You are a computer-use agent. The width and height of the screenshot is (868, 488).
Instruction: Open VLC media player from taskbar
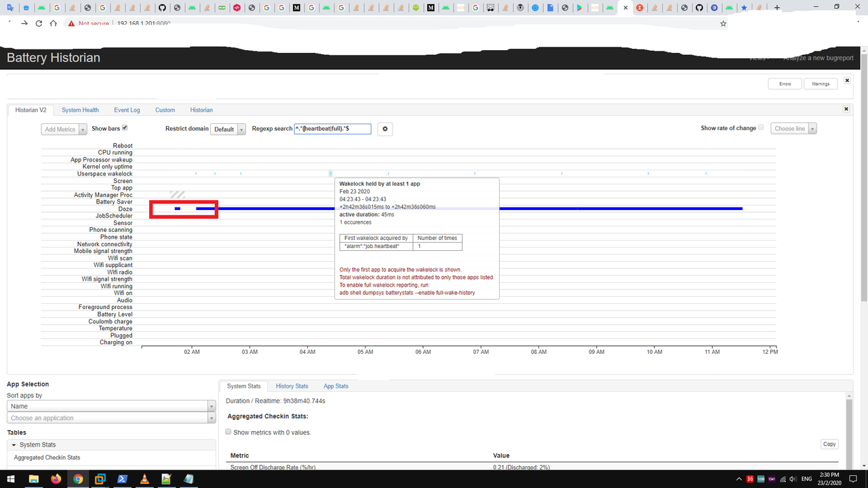click(144, 479)
